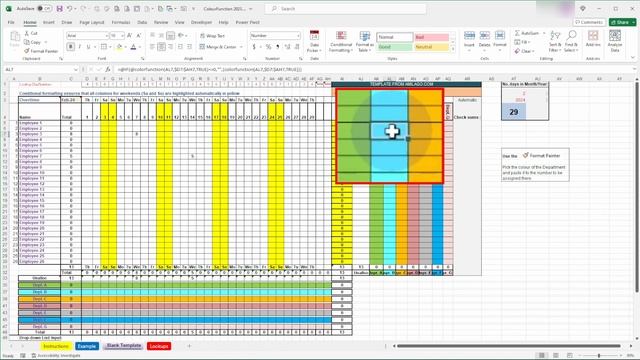This screenshot has height=360, width=640.
Task: Click in the Search box
Action: click(345, 9)
